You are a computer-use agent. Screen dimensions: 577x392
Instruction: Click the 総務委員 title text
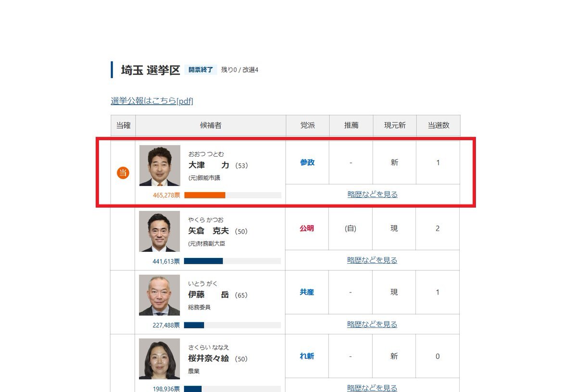(x=200, y=307)
